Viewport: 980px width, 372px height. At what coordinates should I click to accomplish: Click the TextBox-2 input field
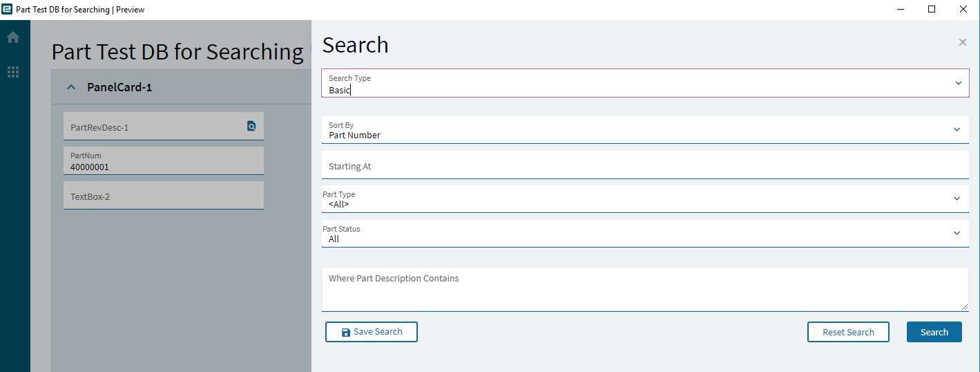click(164, 196)
